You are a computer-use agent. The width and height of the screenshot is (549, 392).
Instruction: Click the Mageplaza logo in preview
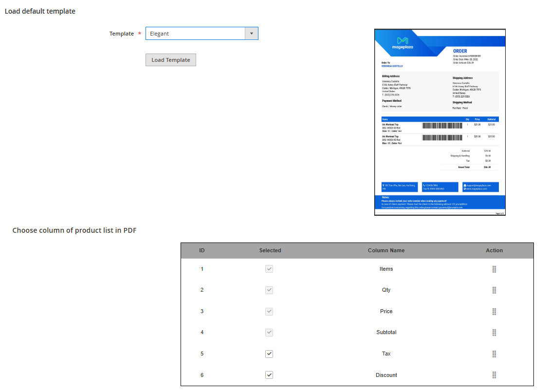tap(403, 43)
